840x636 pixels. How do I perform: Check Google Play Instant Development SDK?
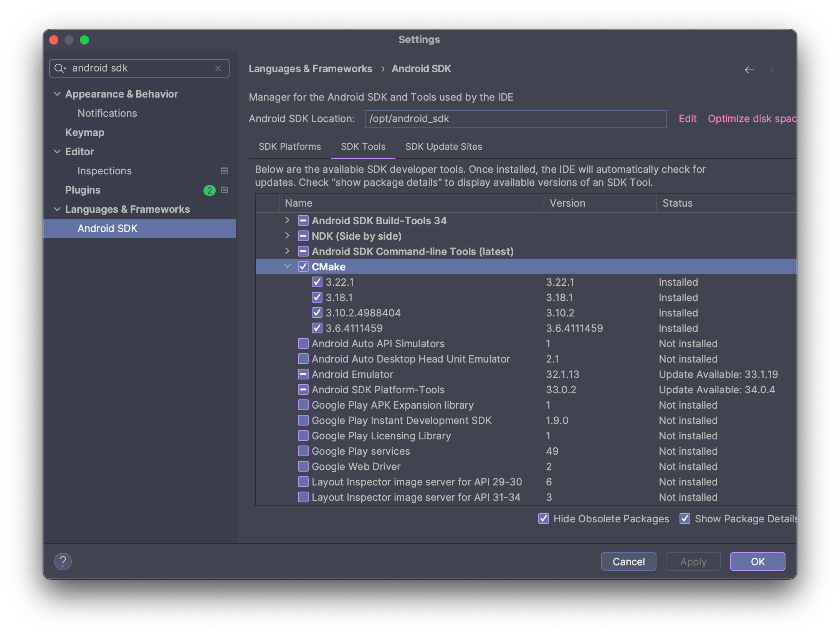pyautogui.click(x=303, y=420)
